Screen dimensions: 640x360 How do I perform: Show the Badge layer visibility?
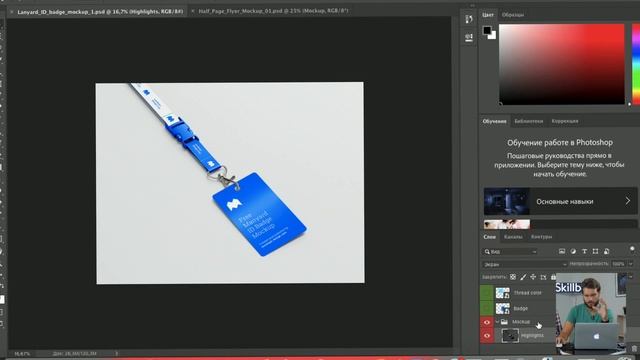[487, 308]
